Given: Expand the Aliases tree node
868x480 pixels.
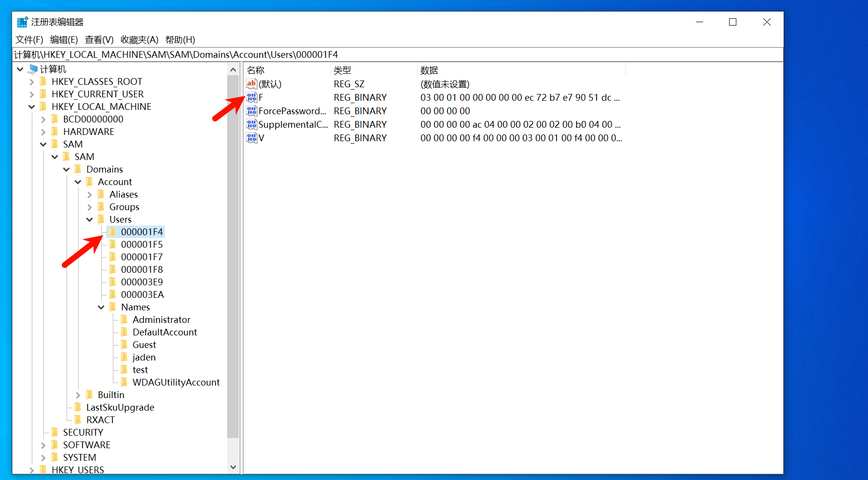Looking at the screenshot, I should pos(90,195).
